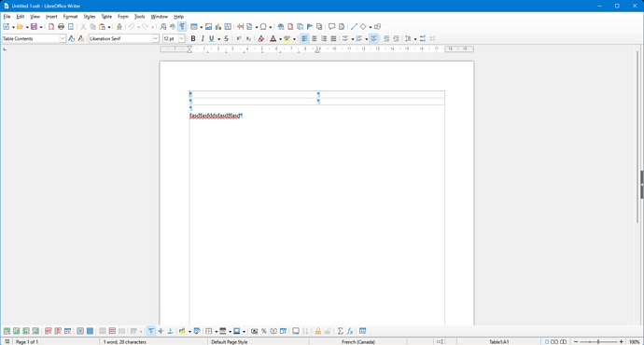Click Table1:A1 cell reference in status bar

pyautogui.click(x=499, y=341)
